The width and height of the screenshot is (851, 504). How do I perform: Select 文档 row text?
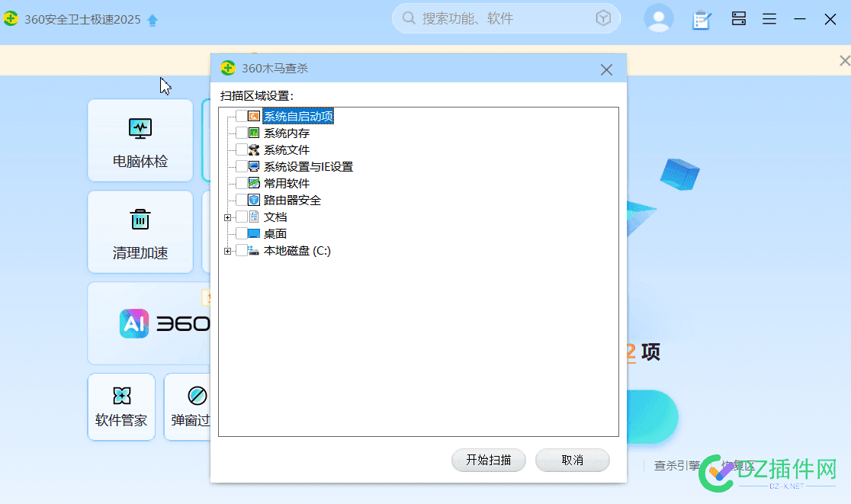275,217
